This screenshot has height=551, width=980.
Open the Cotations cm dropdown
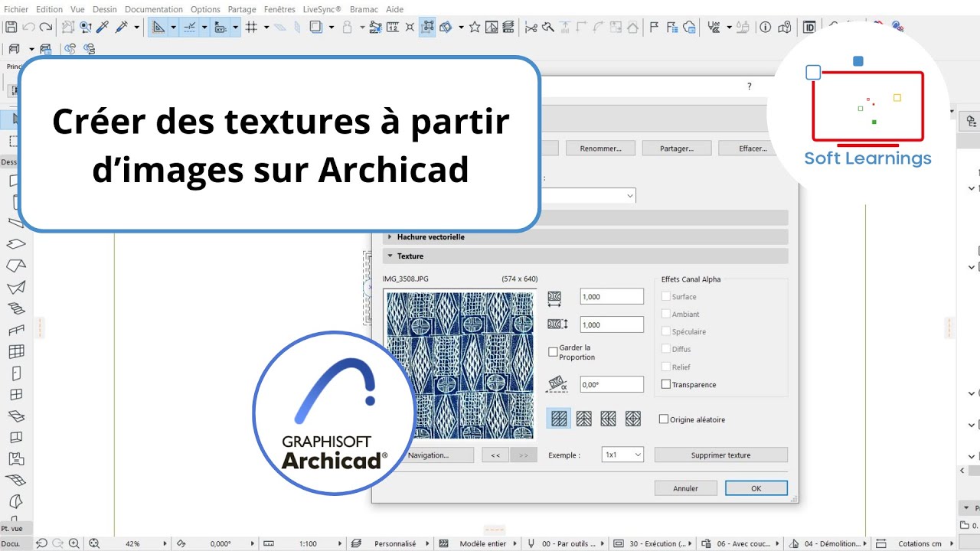click(x=952, y=543)
